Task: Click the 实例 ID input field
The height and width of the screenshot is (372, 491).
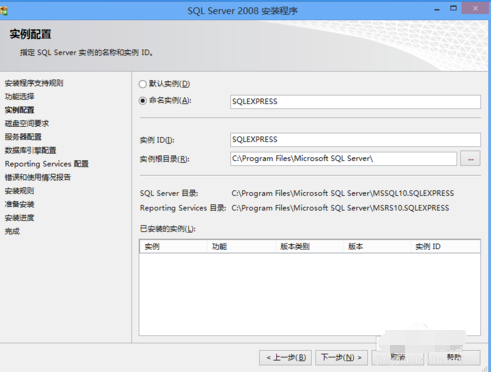Action: pos(355,140)
